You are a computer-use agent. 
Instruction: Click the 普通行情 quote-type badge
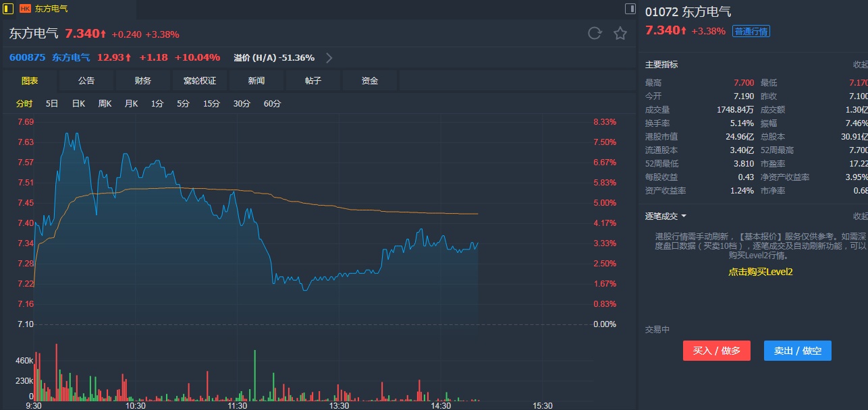(x=751, y=31)
